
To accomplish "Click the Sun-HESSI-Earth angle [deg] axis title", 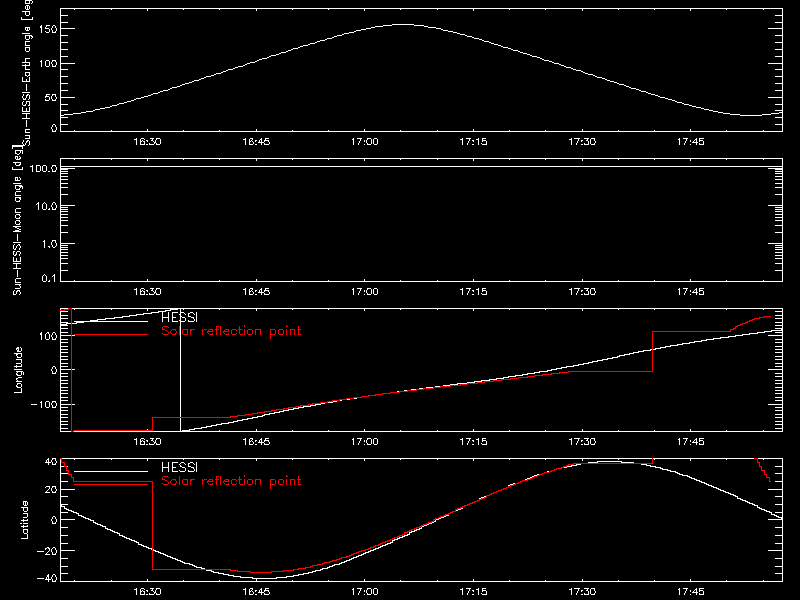I will (27, 71).
